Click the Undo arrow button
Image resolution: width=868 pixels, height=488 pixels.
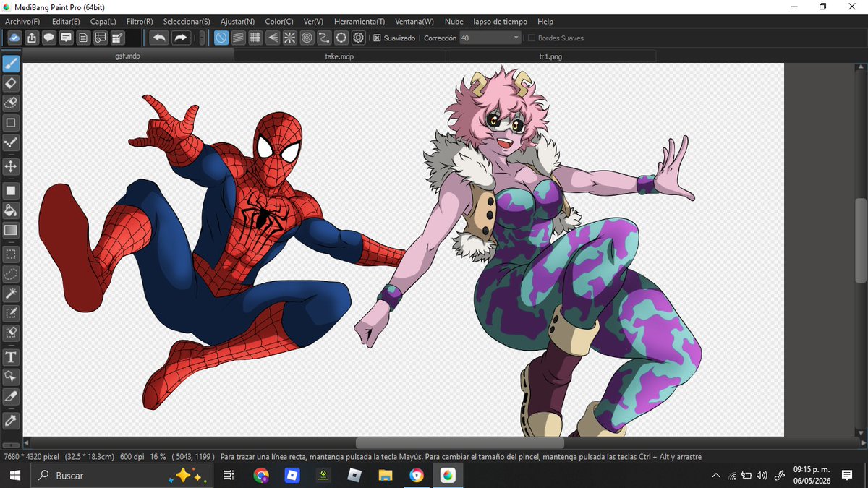point(159,38)
